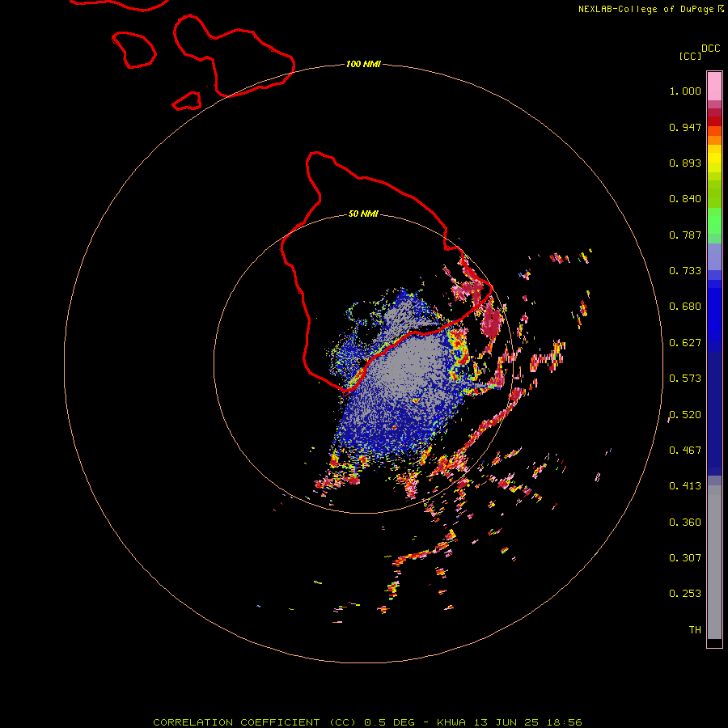Click the 0.307 scale value
Screen dimensions: 728x728
(685, 558)
